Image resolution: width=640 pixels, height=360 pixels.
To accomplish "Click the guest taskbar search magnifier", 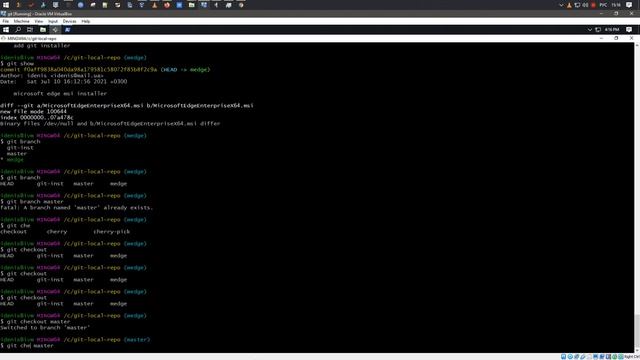I will tap(18, 30).
